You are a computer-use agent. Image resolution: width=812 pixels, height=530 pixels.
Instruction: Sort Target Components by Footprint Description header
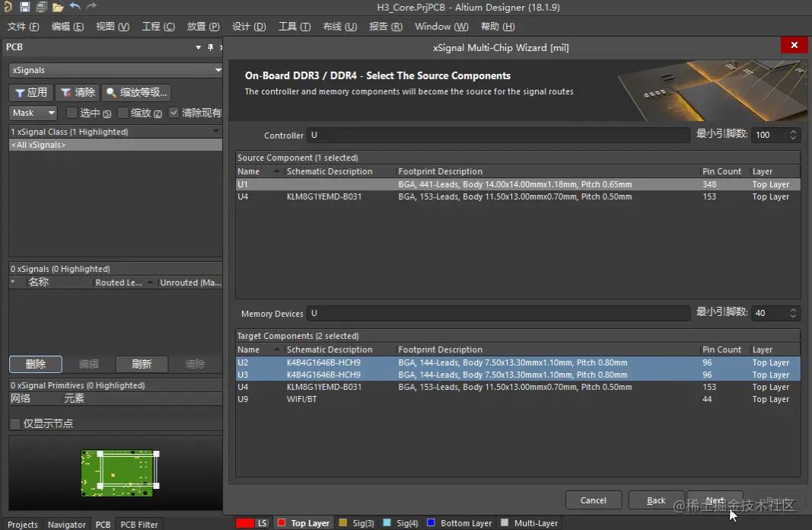click(x=547, y=350)
